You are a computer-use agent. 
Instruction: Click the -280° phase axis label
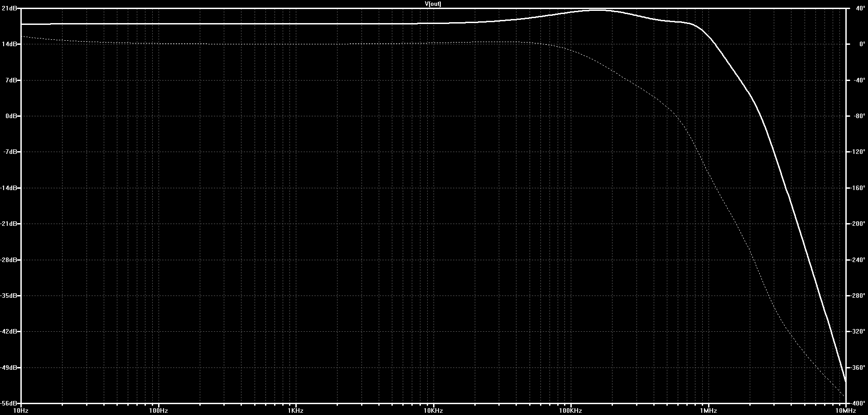pyautogui.click(x=858, y=296)
